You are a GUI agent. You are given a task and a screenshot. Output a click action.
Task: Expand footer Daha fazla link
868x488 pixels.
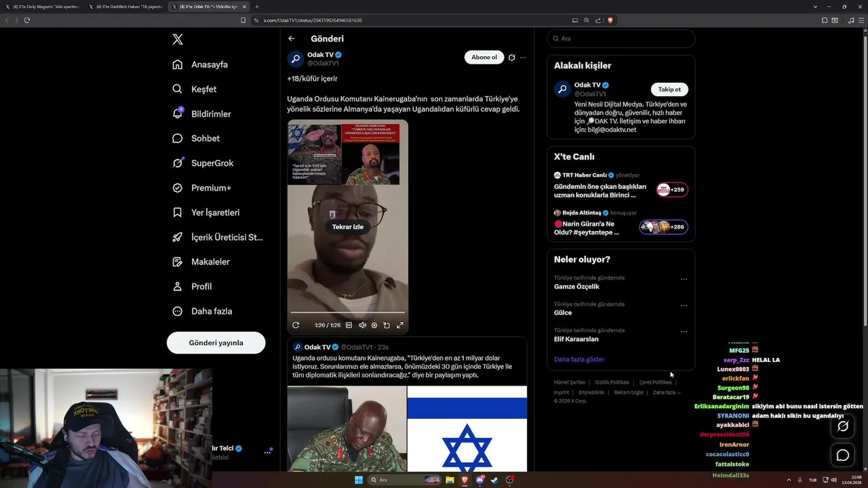[x=667, y=392]
